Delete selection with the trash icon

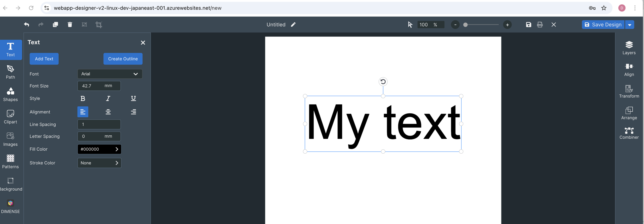pos(70,24)
